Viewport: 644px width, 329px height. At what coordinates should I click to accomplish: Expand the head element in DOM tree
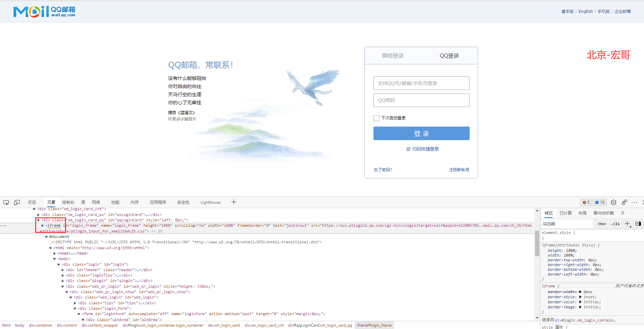[x=55, y=253]
